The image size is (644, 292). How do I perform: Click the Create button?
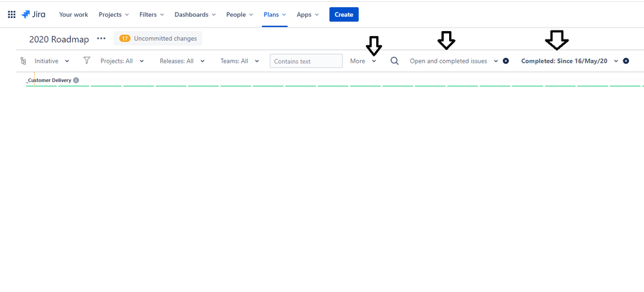[x=344, y=14]
